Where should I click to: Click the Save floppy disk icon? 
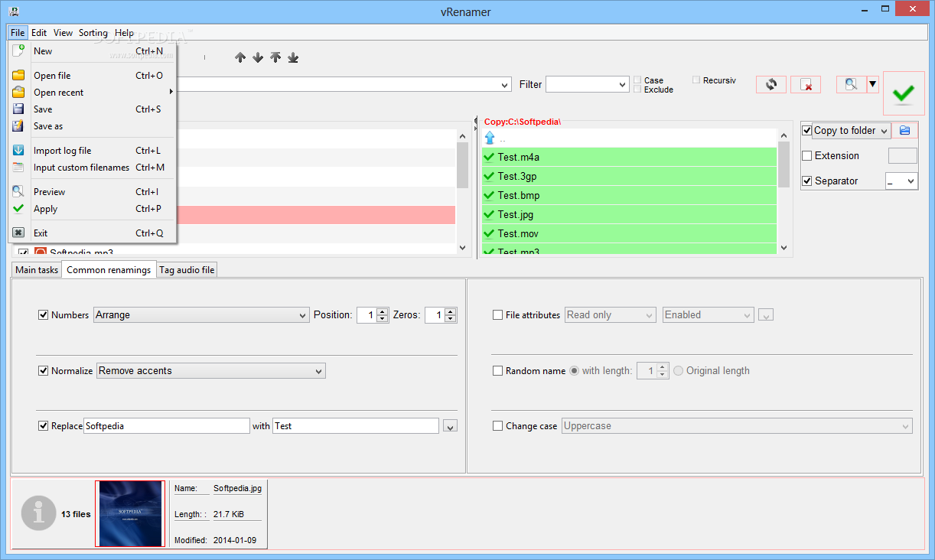click(18, 109)
